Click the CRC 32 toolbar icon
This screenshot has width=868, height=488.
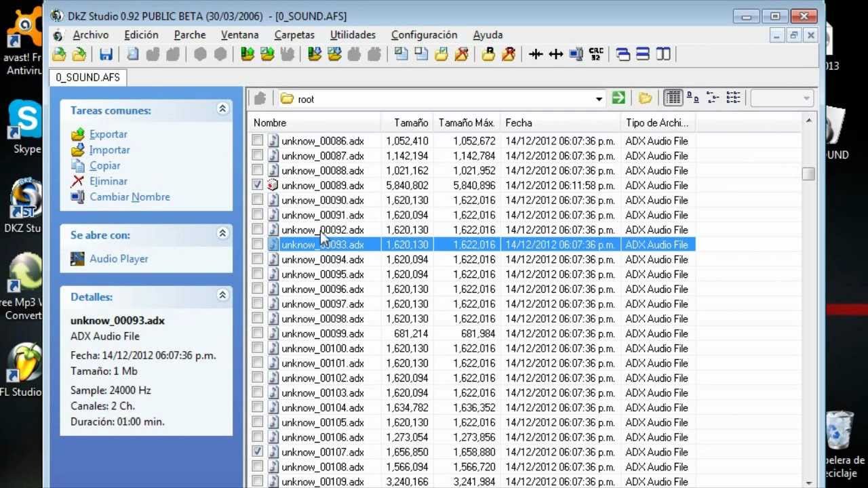[x=596, y=54]
